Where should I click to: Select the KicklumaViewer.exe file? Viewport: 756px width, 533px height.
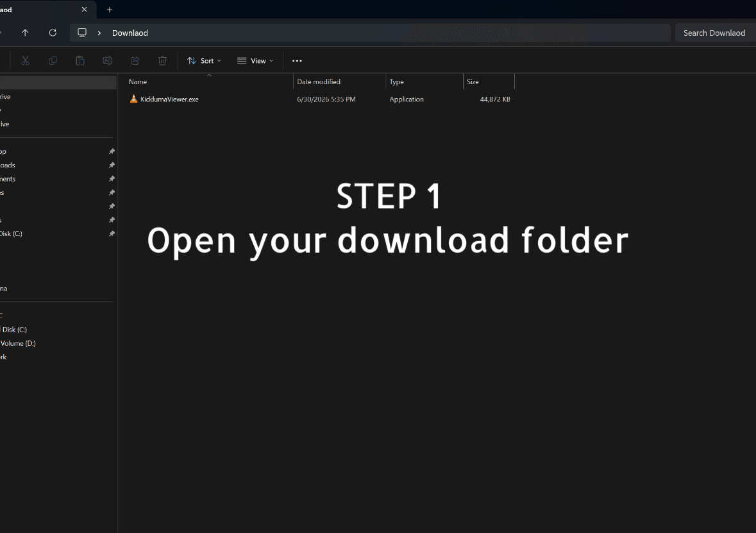coord(169,99)
